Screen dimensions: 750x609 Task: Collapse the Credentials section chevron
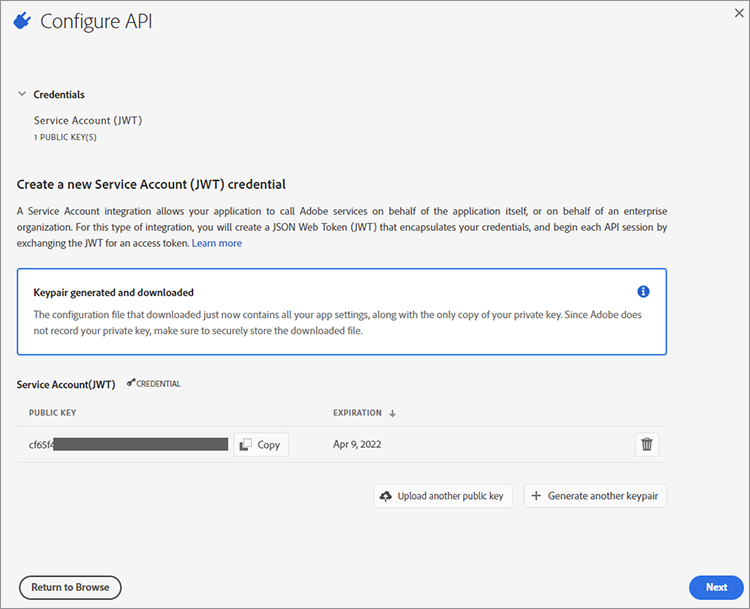click(22, 94)
